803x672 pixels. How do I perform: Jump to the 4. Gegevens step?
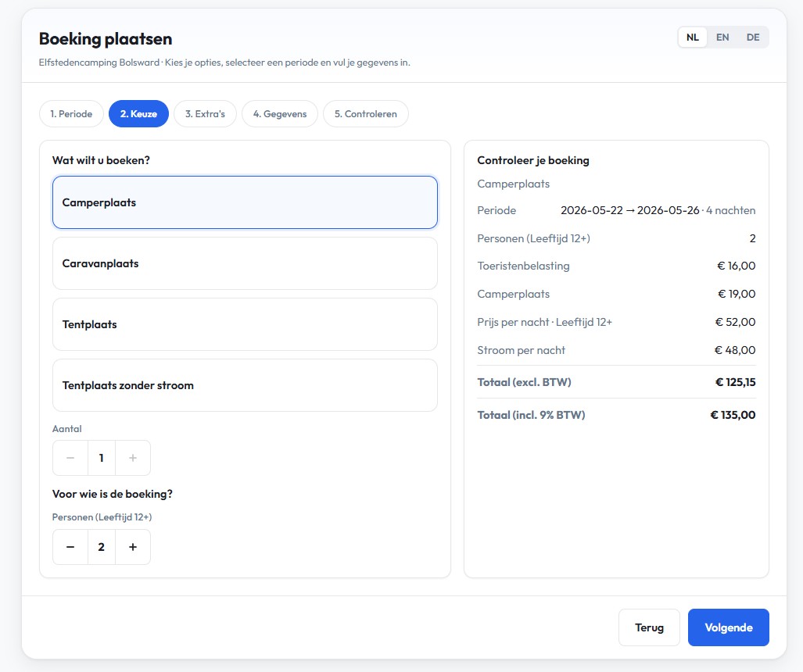coord(281,113)
